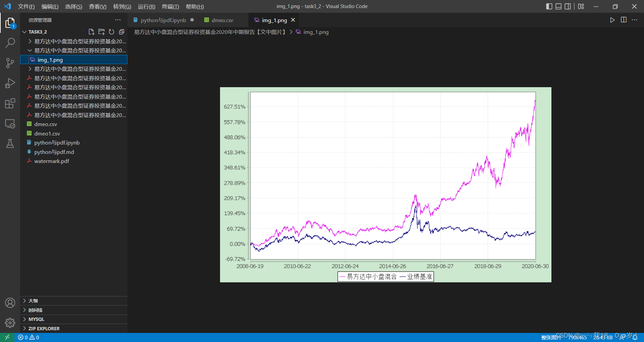Open problems errors and warnings indicator
This screenshot has width=644, height=342.
[29, 337]
